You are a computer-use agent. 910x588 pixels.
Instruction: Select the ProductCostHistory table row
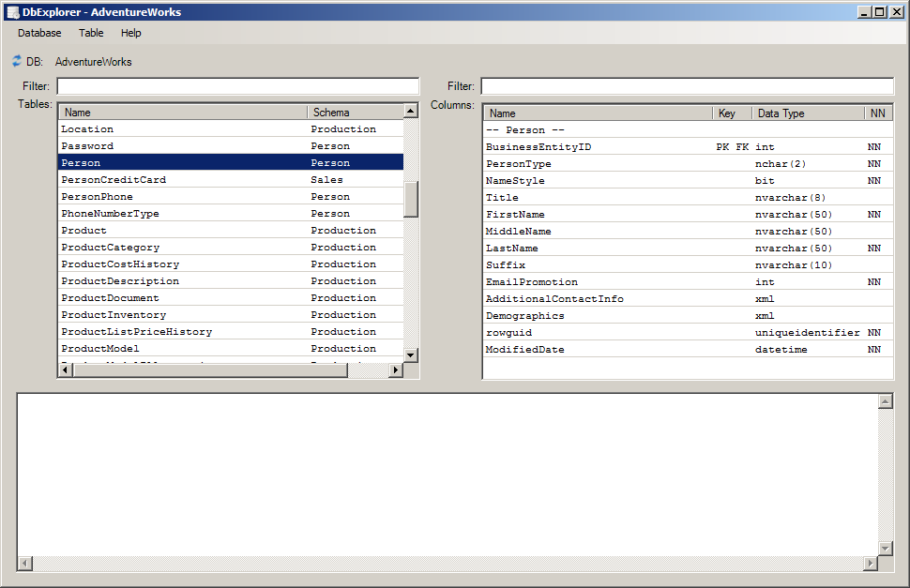231,264
